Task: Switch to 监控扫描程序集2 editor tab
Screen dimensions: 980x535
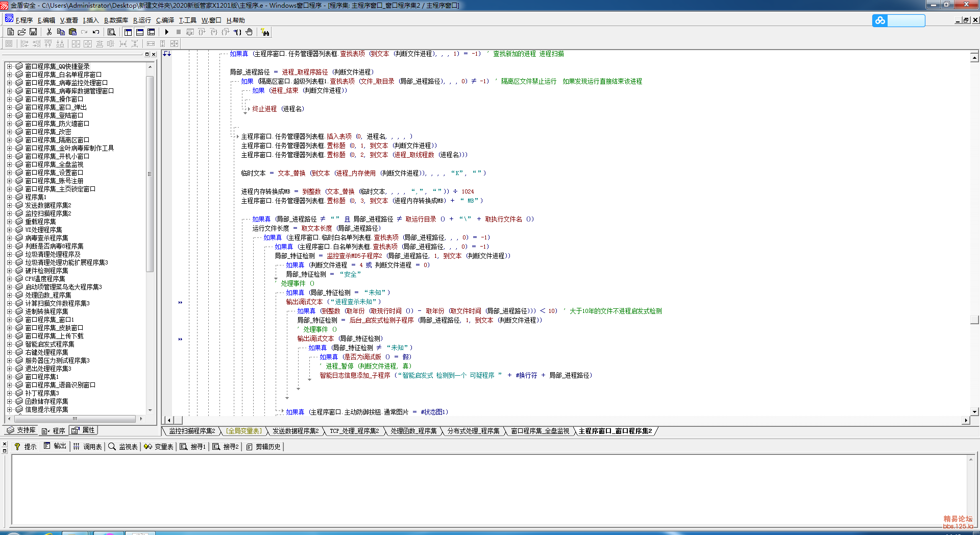Action: 192,431
